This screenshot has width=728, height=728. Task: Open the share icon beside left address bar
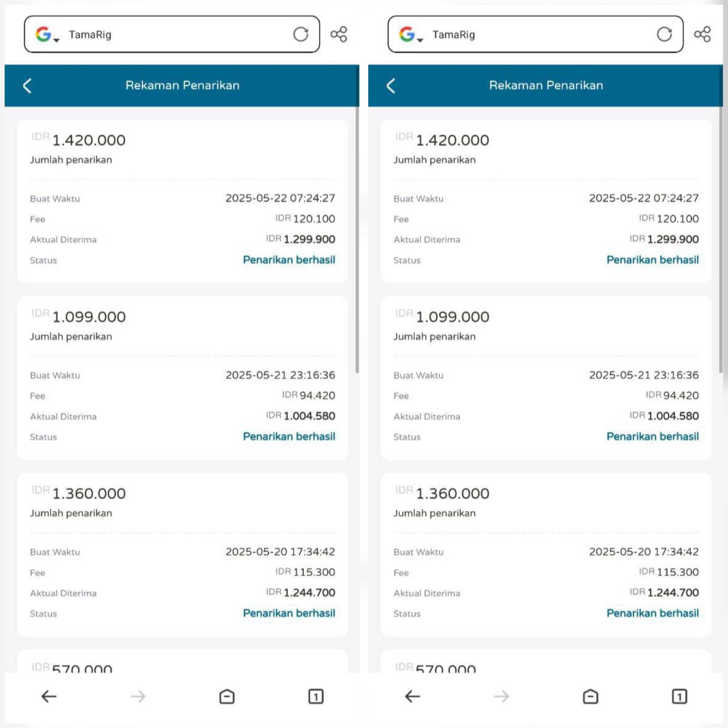click(x=339, y=34)
